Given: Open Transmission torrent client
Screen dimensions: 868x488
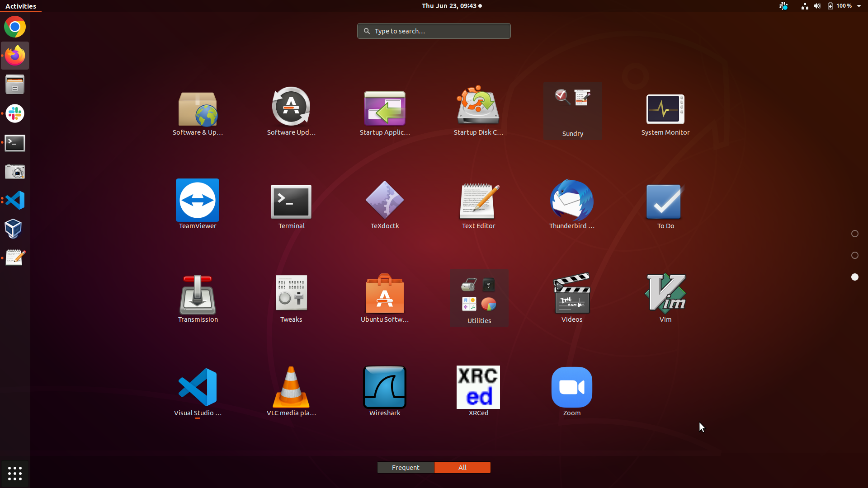Looking at the screenshot, I should 198,294.
